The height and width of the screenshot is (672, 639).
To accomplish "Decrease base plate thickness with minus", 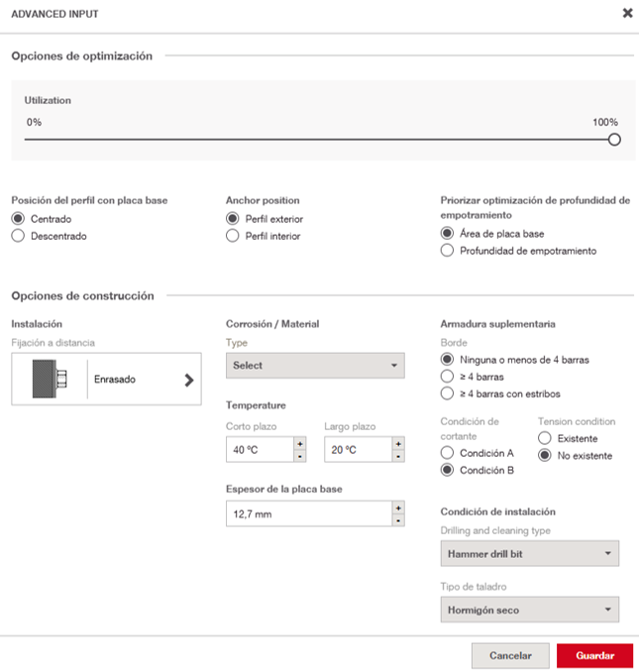I will coord(398,520).
